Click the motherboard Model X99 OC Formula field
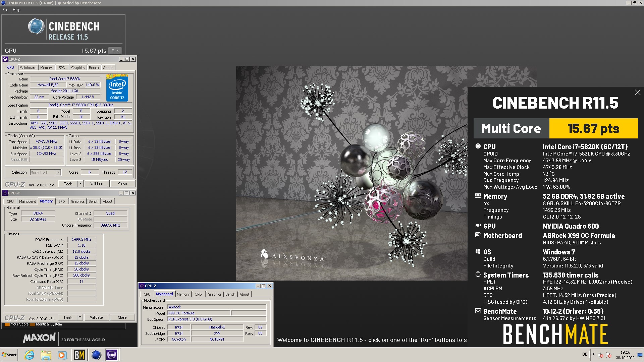The width and height of the screenshot is (644, 362). (x=199, y=313)
